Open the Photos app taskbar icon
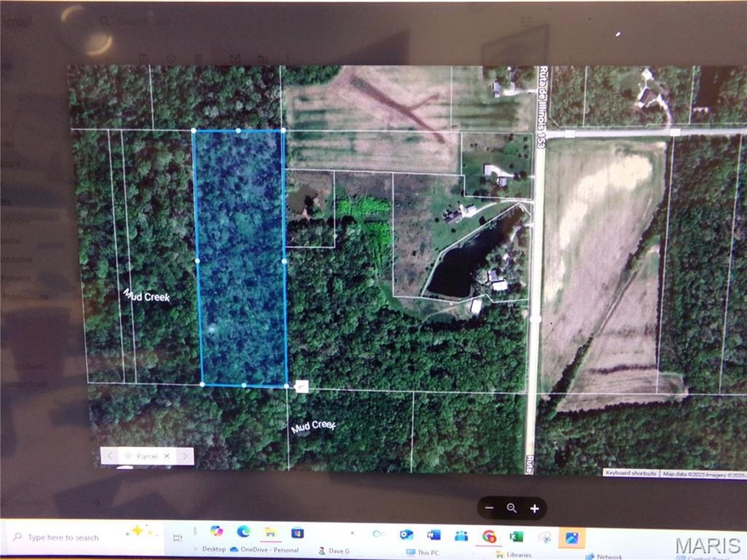The width and height of the screenshot is (747, 560). [572, 537]
